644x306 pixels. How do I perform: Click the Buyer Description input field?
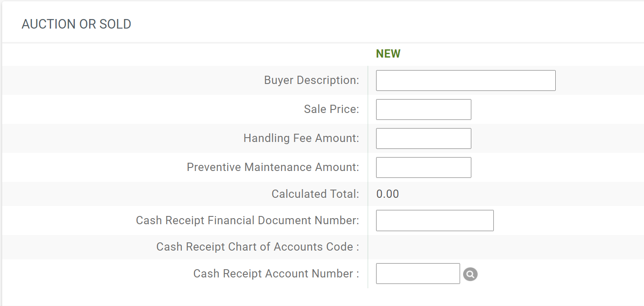click(x=465, y=80)
